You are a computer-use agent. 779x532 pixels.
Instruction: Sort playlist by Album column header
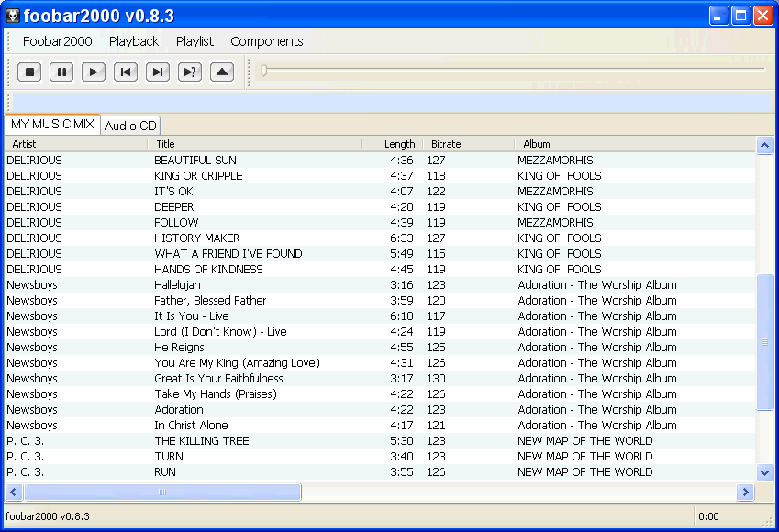[635, 144]
